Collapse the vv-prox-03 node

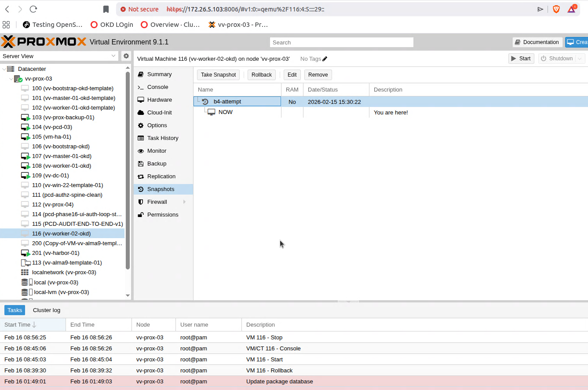click(x=11, y=79)
